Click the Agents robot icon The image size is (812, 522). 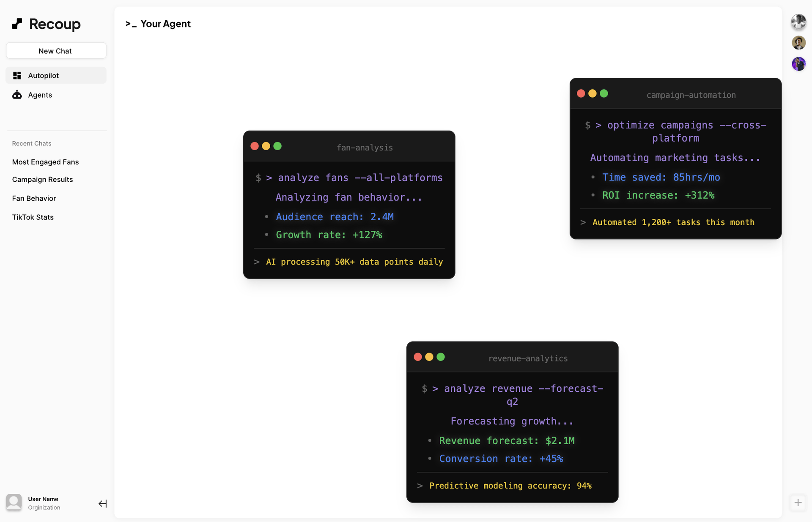coord(17,95)
